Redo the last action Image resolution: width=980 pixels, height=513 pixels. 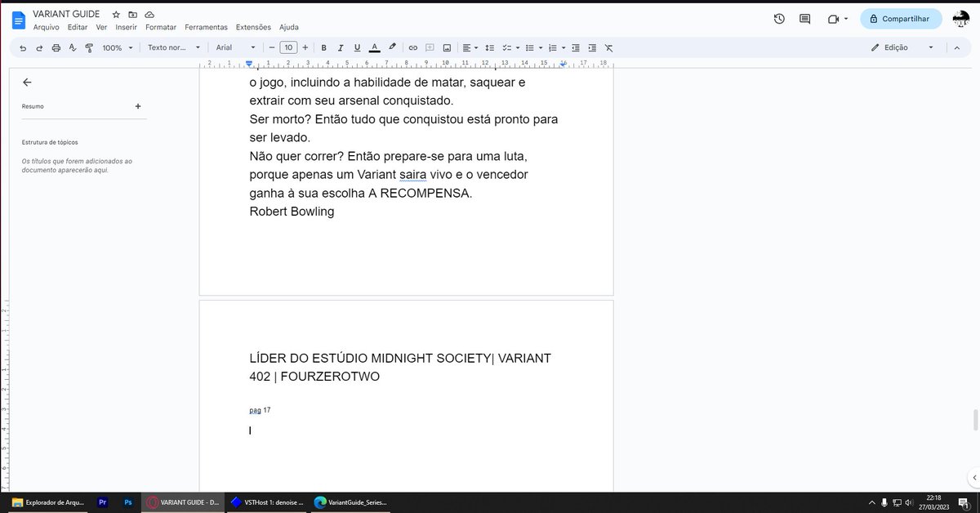39,47
